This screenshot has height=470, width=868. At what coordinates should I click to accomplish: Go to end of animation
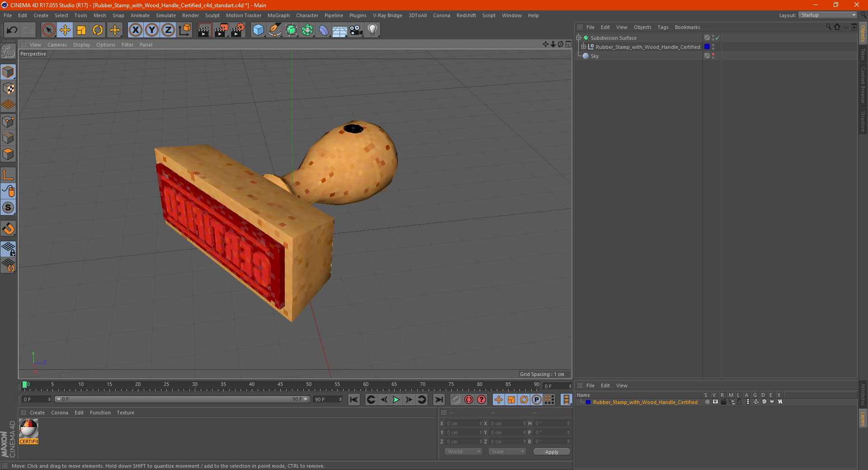[x=439, y=399]
